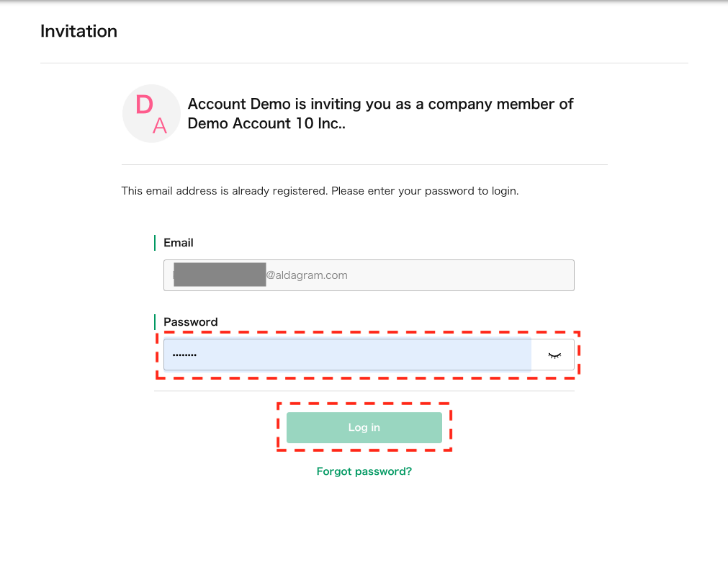
Task: Click the Invitation page heading
Action: [x=78, y=31]
